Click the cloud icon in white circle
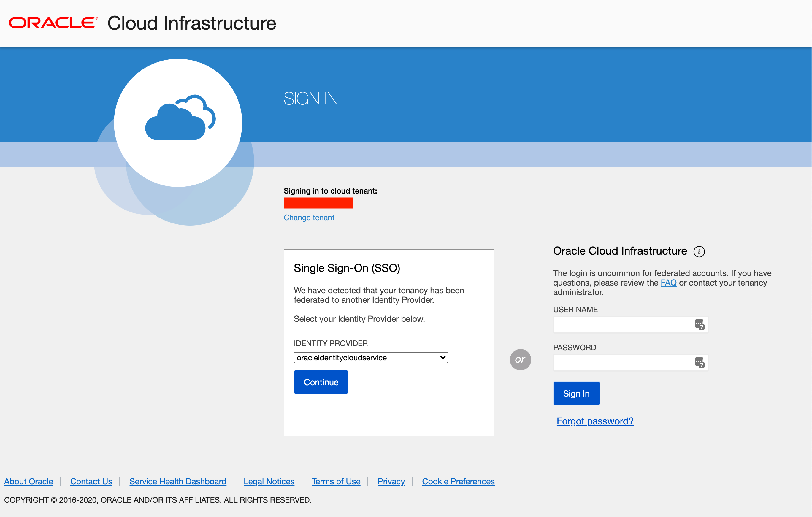This screenshot has height=517, width=812. [x=180, y=118]
